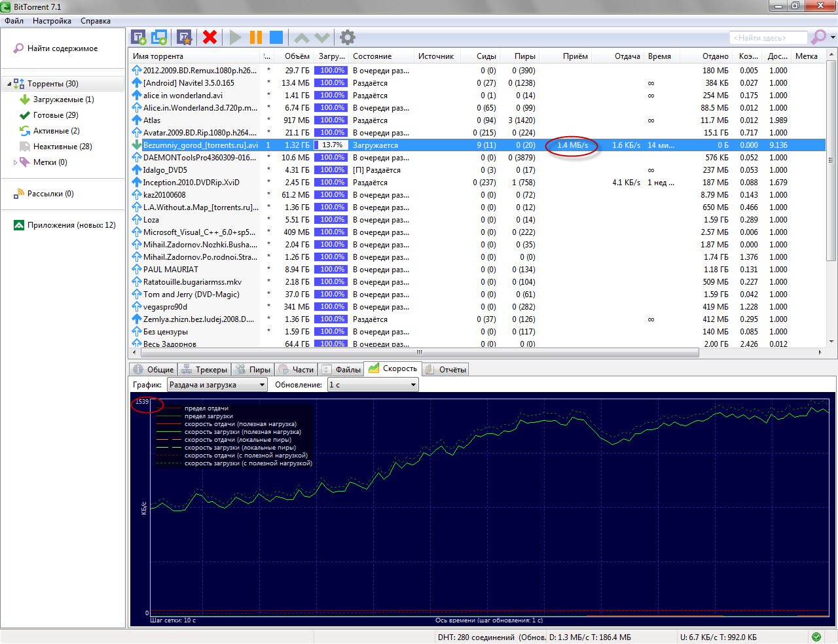Click the purple magnifier search icon in toolbar
The height and width of the screenshot is (644, 838).
(x=818, y=37)
